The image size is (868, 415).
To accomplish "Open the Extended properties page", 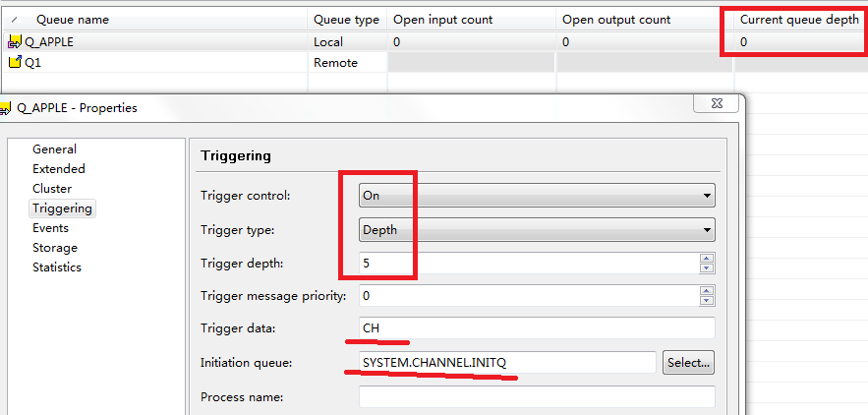I will pyautogui.click(x=58, y=169).
